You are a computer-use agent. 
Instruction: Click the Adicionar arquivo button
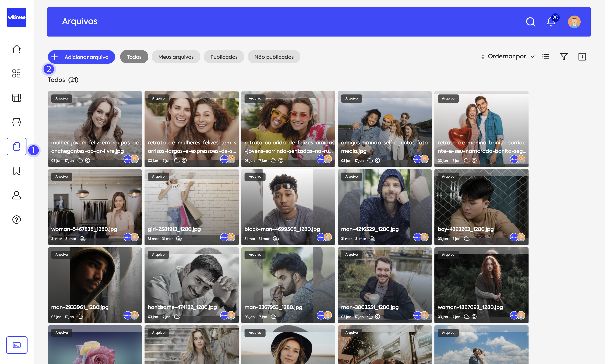pyautogui.click(x=81, y=57)
